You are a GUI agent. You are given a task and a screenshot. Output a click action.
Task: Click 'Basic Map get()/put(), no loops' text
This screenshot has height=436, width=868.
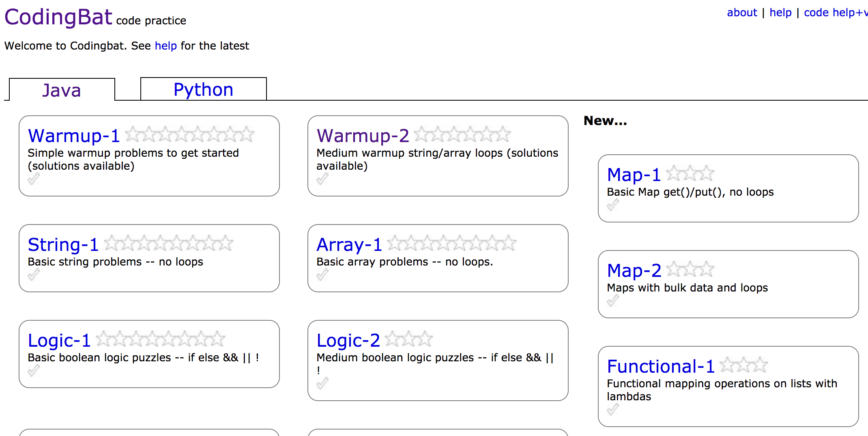[690, 192]
